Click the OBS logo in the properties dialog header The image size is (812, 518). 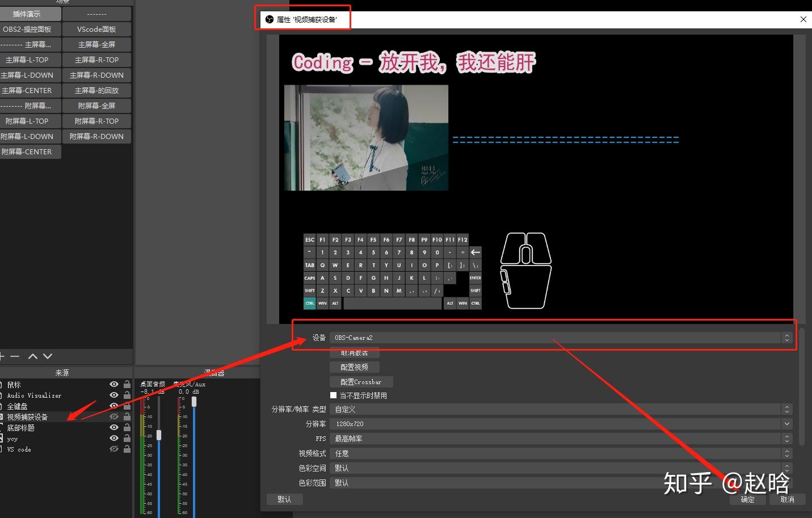click(x=269, y=19)
